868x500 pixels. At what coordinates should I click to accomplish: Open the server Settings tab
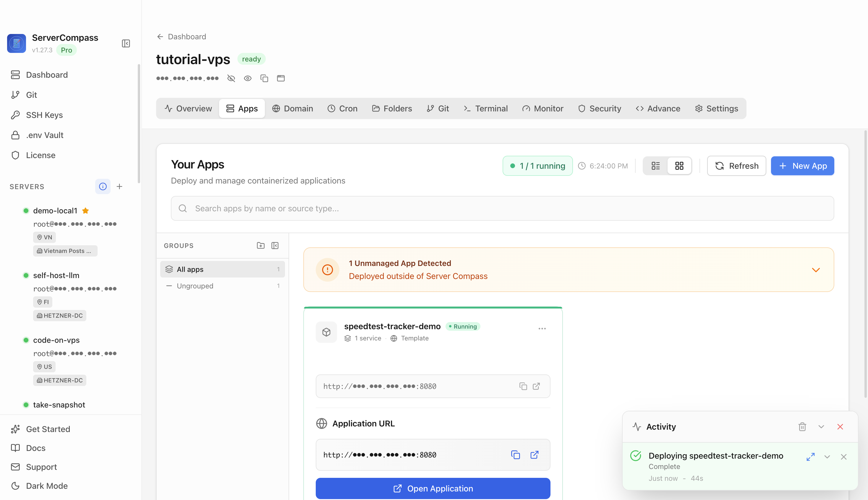[x=717, y=108]
